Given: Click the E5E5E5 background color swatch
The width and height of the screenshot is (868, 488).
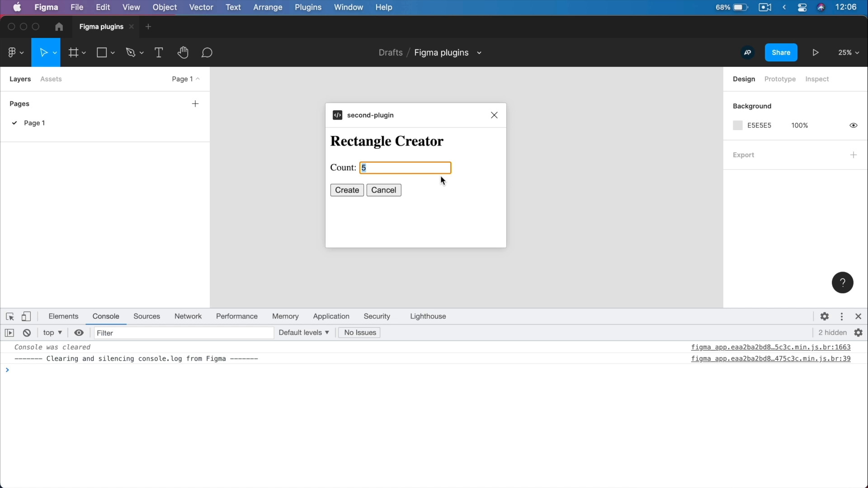Looking at the screenshot, I should point(737,125).
